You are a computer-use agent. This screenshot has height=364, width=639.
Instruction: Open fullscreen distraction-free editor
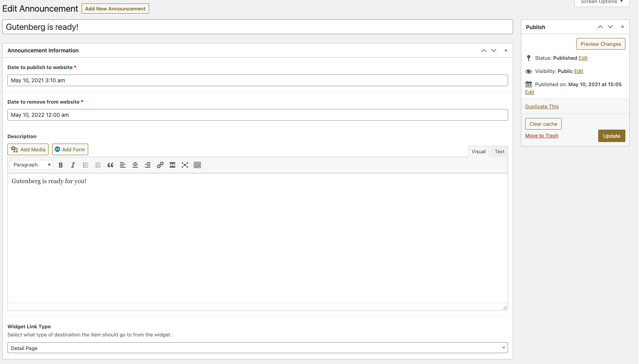pos(185,165)
